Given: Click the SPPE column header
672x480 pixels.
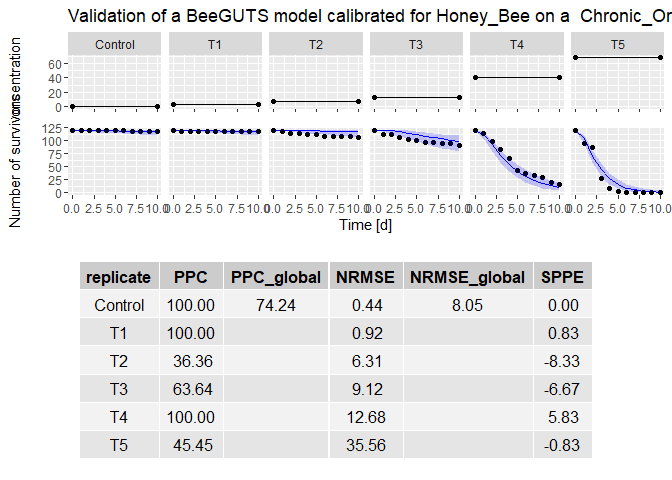Looking at the screenshot, I should [x=564, y=277].
